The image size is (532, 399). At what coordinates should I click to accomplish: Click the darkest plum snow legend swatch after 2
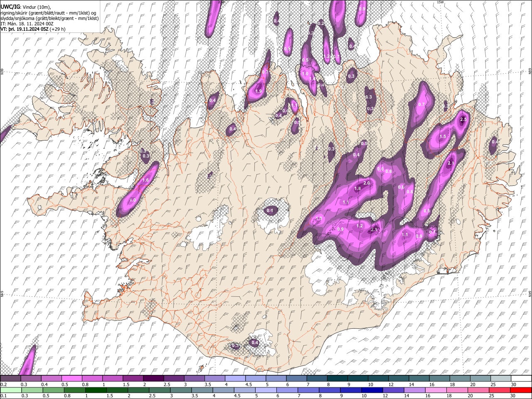pyautogui.click(x=153, y=379)
